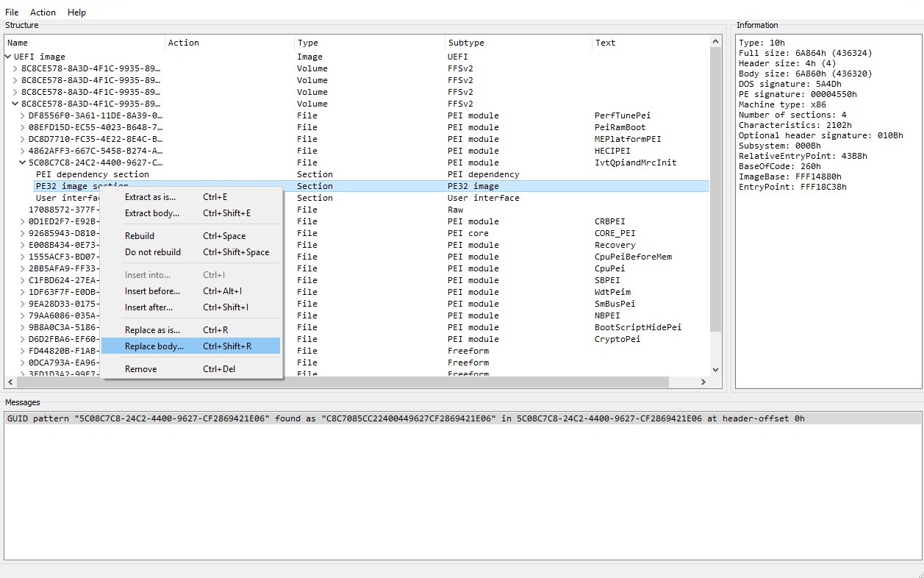Select the DC8D7710-FC35-4E22-8E4C file row
Screen dimensions: 924x578
[357, 139]
